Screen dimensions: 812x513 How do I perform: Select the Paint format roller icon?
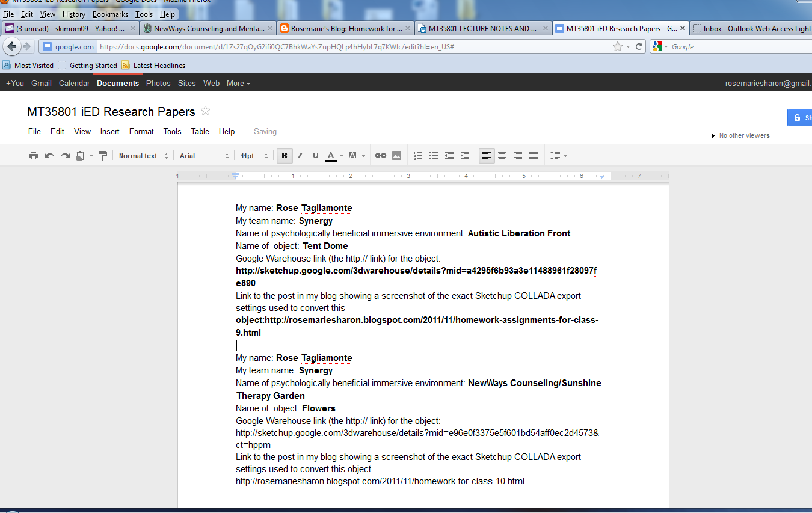(x=103, y=156)
